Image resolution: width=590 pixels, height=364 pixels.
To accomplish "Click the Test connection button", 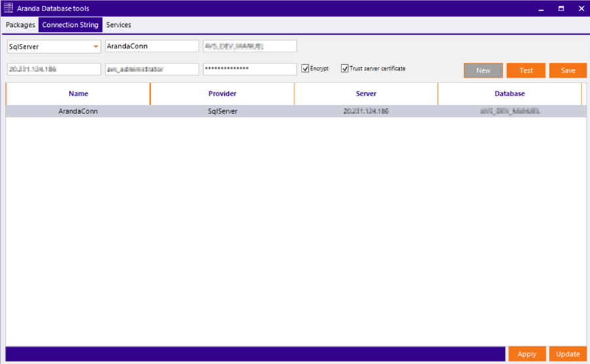I will [526, 71].
